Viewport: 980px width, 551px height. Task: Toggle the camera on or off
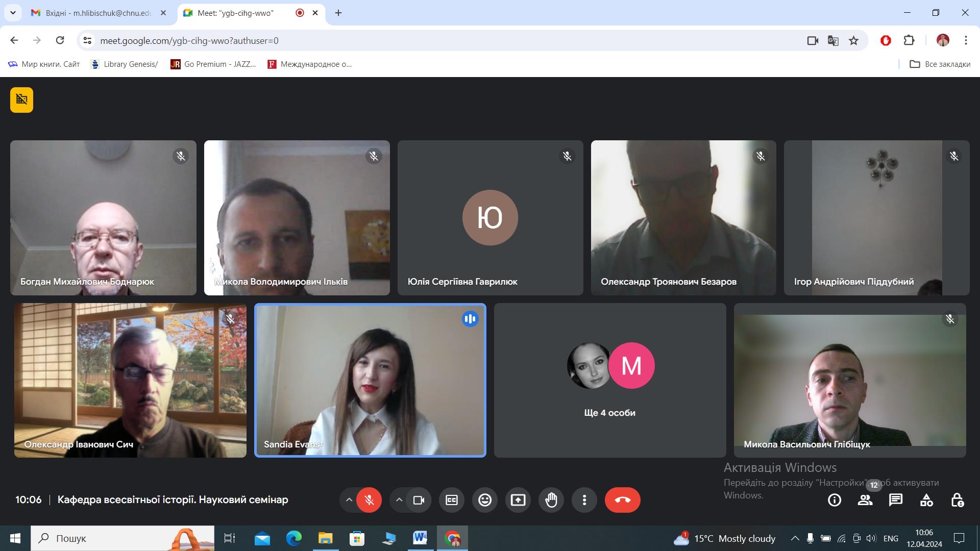419,500
